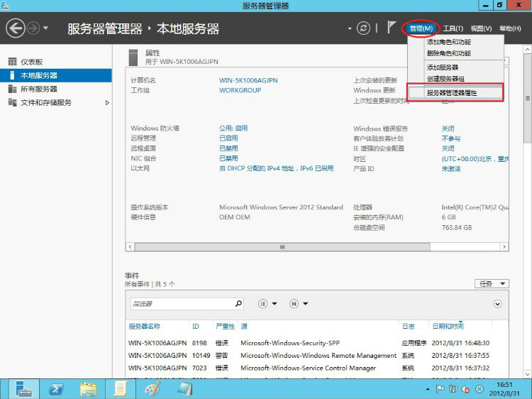Expand the 文件和存储服务 submenu arrow
Screen dimensions: 532x399
point(107,102)
